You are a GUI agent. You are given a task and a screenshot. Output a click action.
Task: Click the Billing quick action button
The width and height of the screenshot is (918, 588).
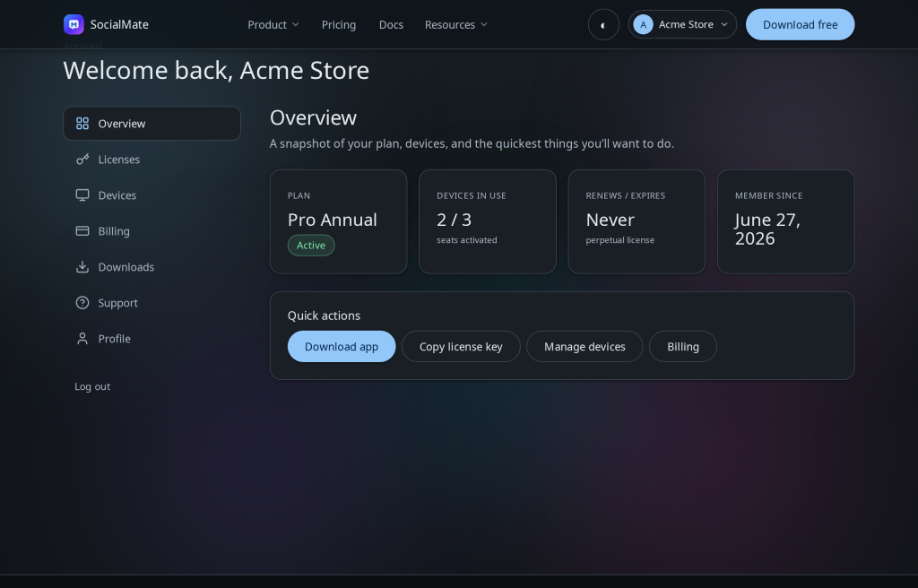tap(682, 346)
